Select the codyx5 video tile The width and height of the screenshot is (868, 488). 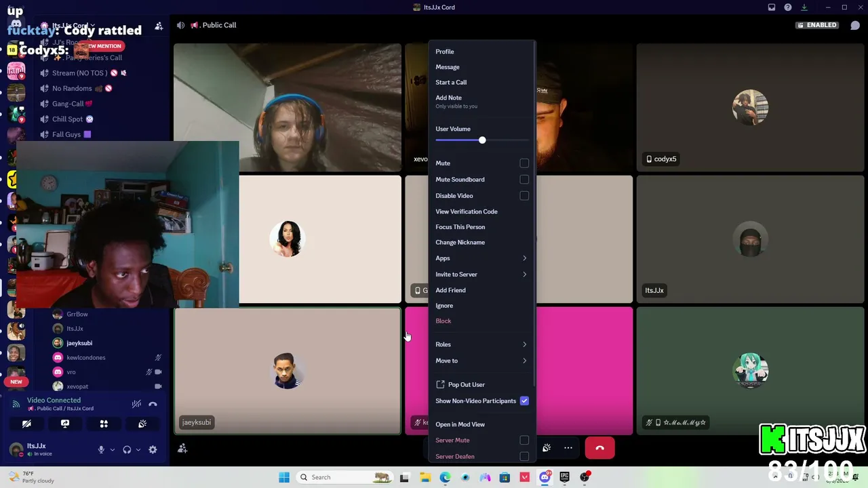(750, 107)
